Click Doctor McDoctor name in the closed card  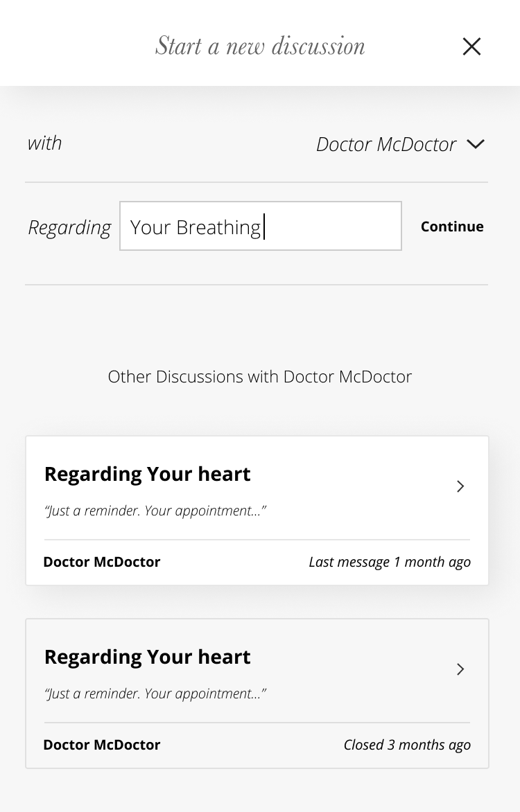[x=102, y=745]
